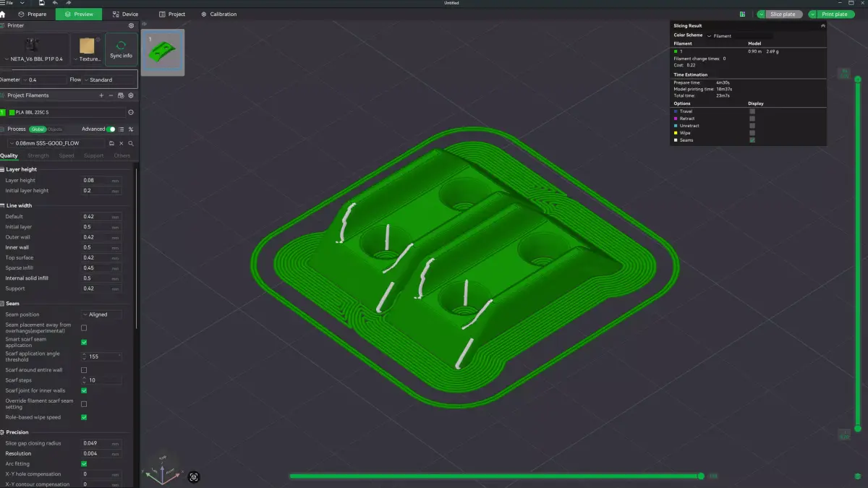This screenshot has height=488, width=868.
Task: Click the vertical layer slider top handle
Action: click(858, 79)
